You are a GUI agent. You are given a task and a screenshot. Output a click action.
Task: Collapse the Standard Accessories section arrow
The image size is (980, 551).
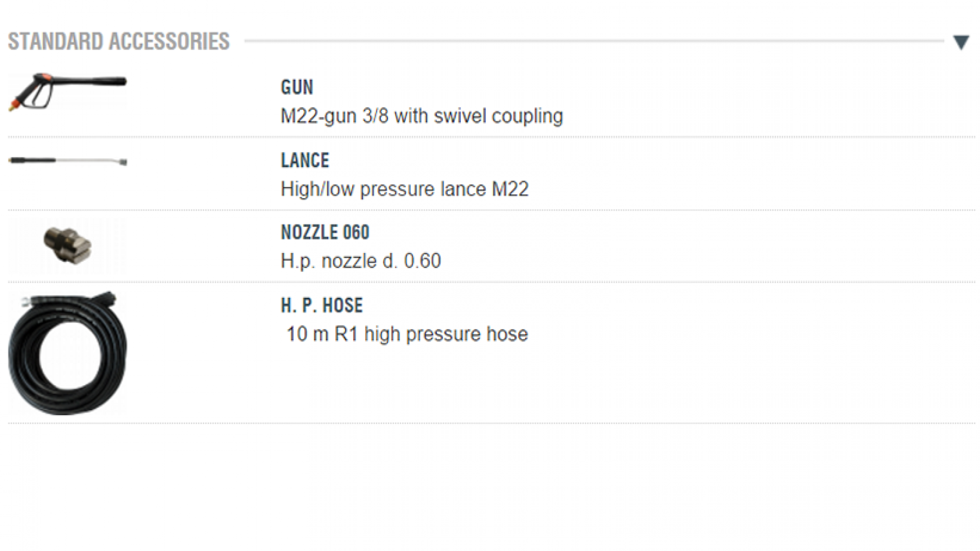961,42
